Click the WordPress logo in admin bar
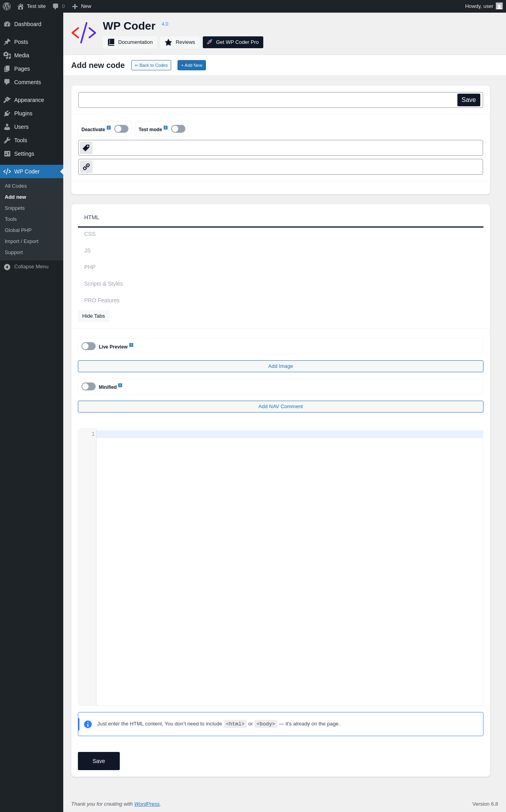506x812 pixels. tap(7, 6)
